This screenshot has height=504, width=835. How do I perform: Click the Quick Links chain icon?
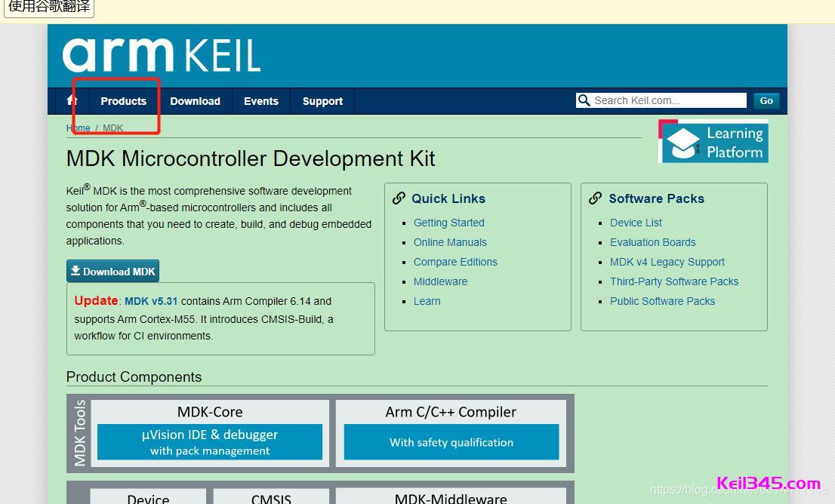click(399, 198)
